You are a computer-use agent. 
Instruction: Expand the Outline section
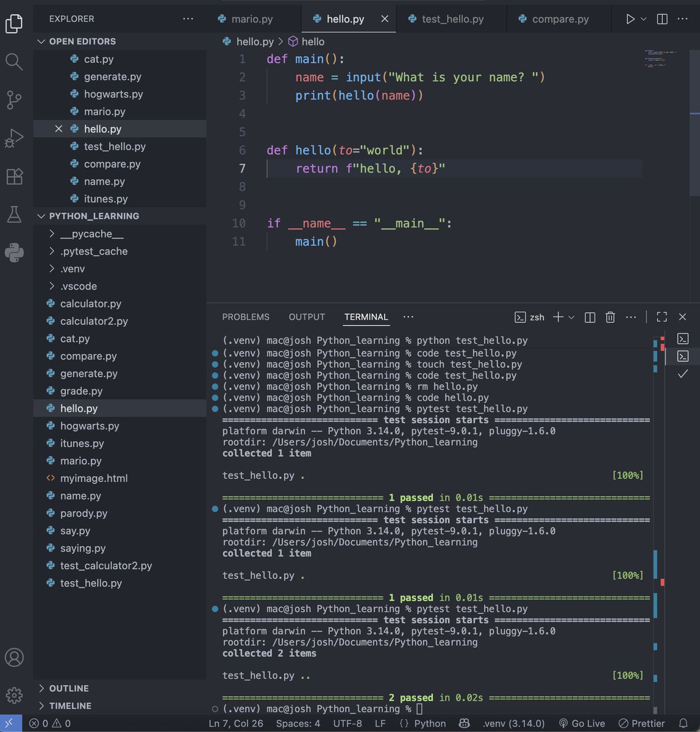point(120,688)
